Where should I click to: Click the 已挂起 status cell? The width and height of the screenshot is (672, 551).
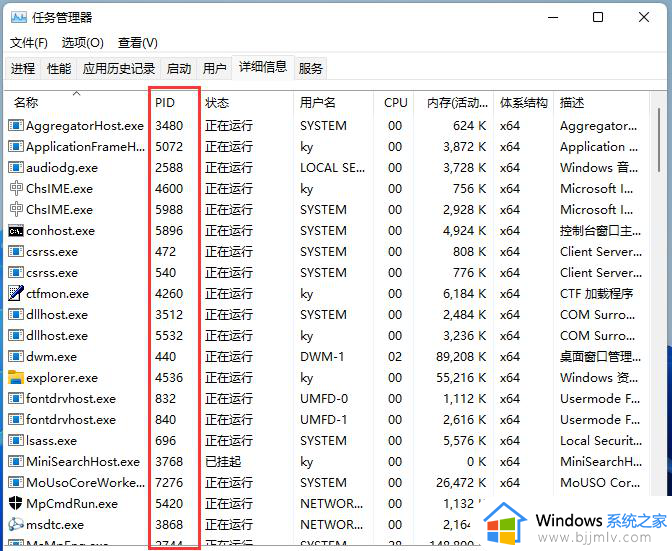tap(223, 461)
